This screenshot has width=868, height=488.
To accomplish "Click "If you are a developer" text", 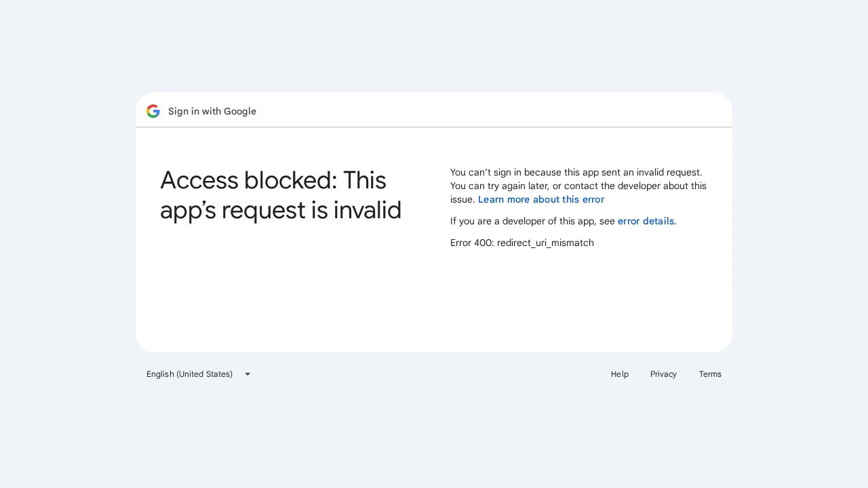I will (x=532, y=221).
